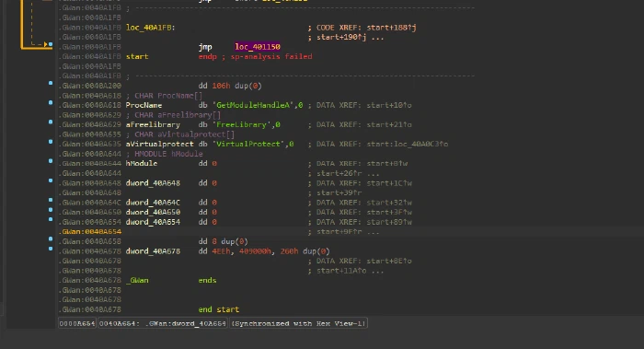Click the 'end start' directive
Image resolution: width=644 pixels, height=349 pixels.
219,309
